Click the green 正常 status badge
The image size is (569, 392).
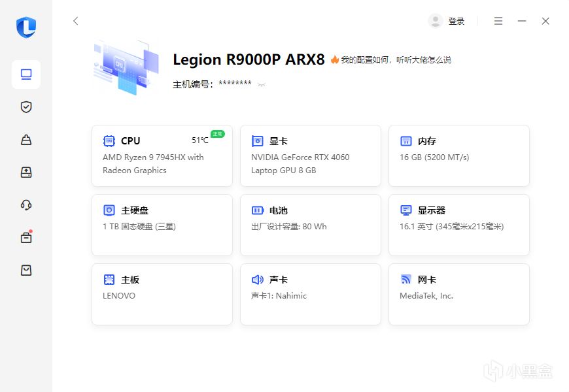[x=217, y=134]
